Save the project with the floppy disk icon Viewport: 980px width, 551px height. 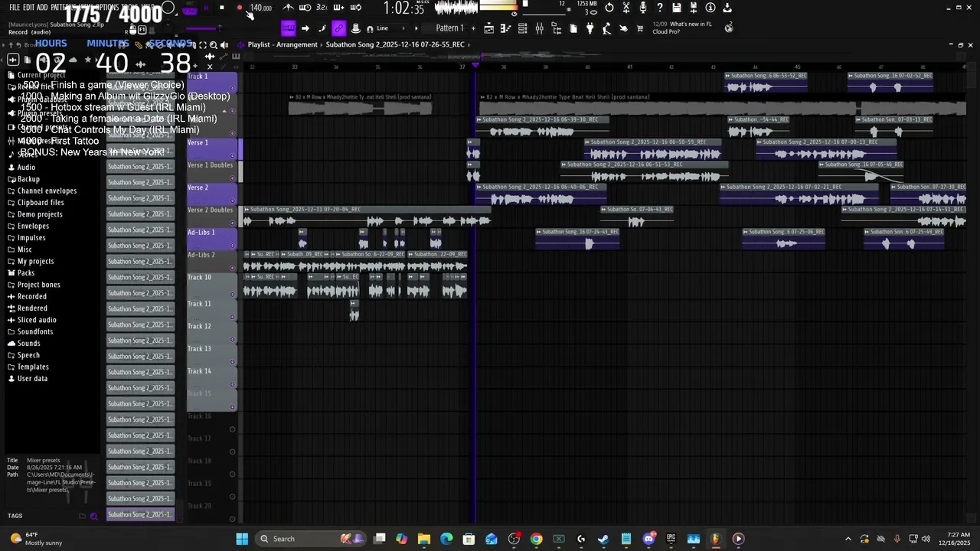coord(677,8)
